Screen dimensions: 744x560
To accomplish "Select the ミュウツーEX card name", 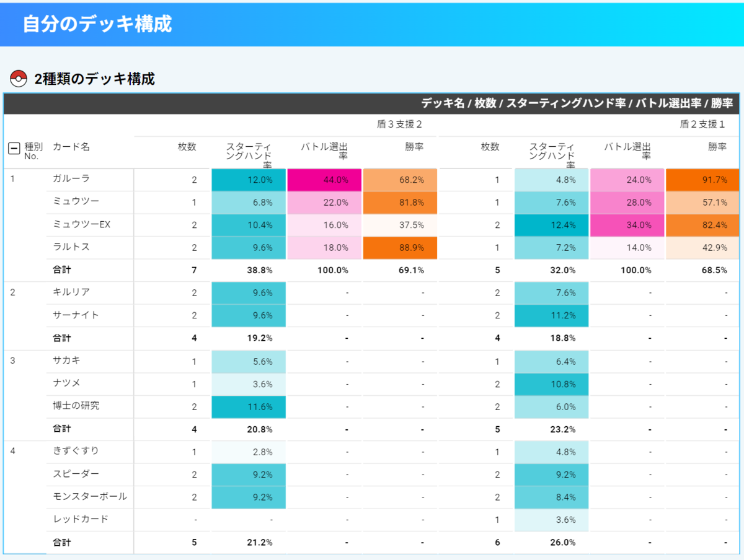I will click(x=81, y=224).
